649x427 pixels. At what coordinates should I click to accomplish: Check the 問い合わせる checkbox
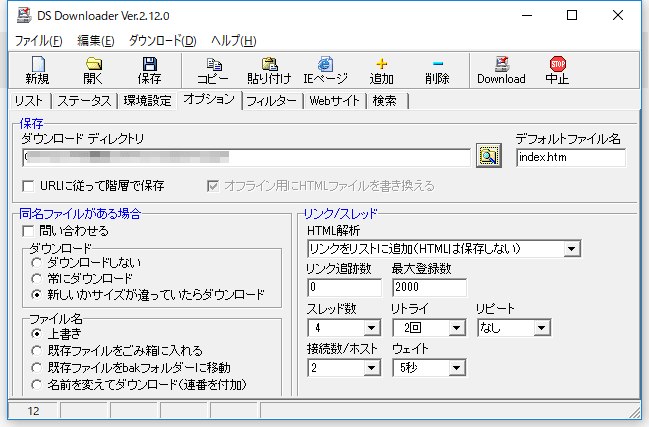[x=28, y=231]
